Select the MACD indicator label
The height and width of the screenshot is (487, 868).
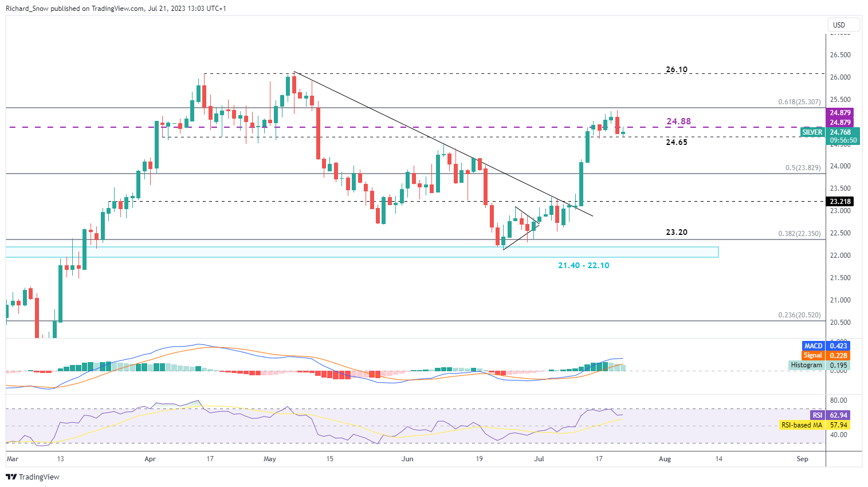[x=814, y=346]
